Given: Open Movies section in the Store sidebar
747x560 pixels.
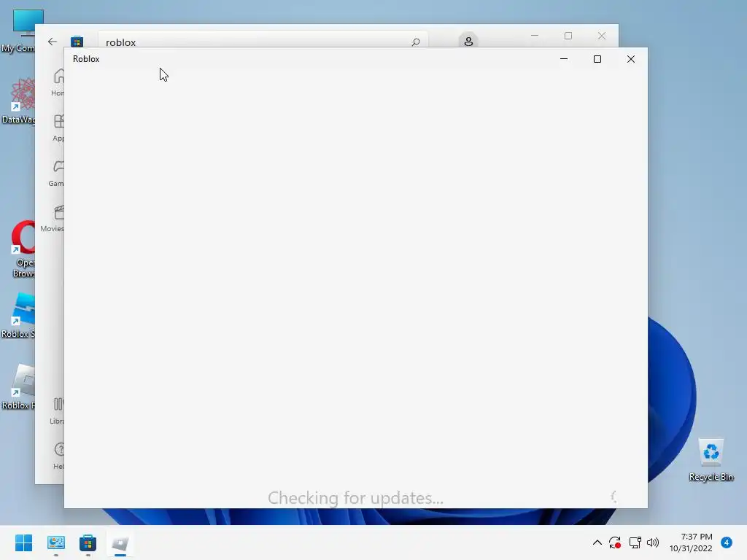Looking at the screenshot, I should click(x=53, y=218).
